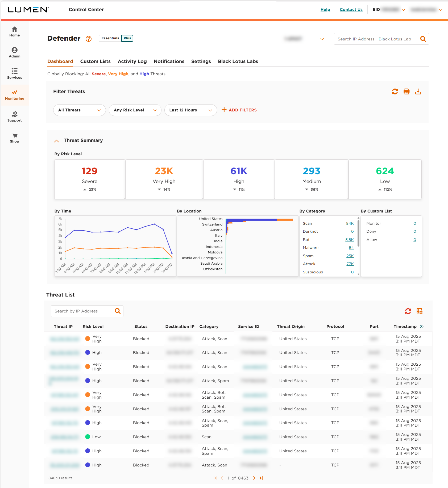448x488 pixels.
Task: Open the Monitoring section in sidebar
Action: [x=14, y=95]
